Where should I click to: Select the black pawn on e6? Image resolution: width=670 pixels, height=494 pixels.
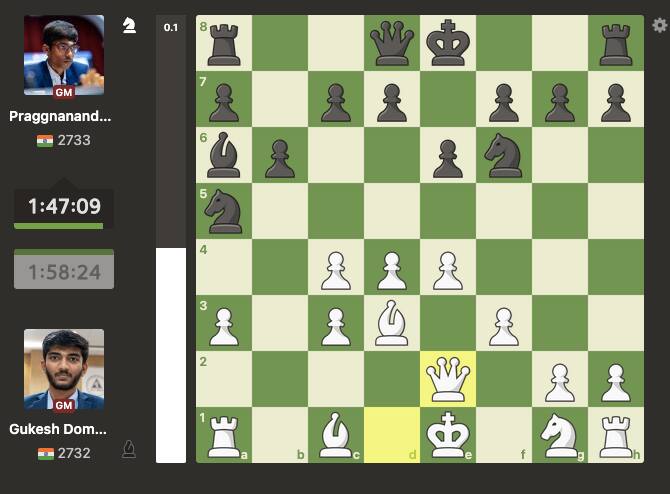(448, 158)
